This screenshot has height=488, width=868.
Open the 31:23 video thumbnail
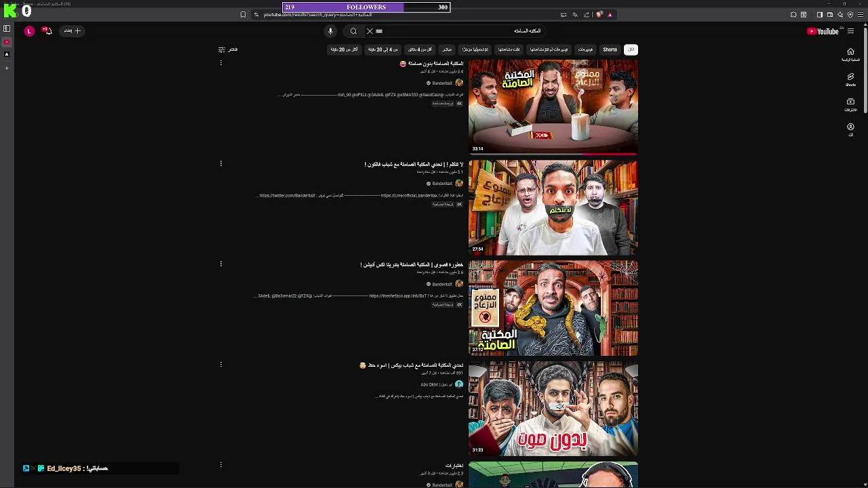tap(553, 408)
